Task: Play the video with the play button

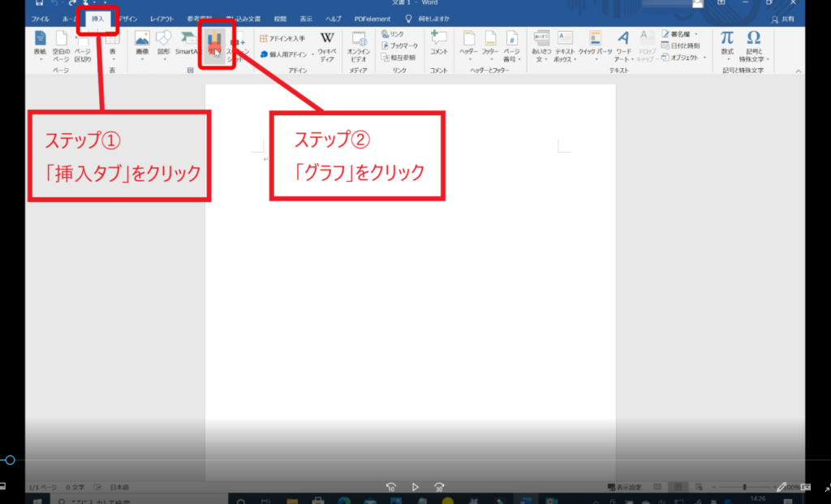Action: (x=415, y=487)
